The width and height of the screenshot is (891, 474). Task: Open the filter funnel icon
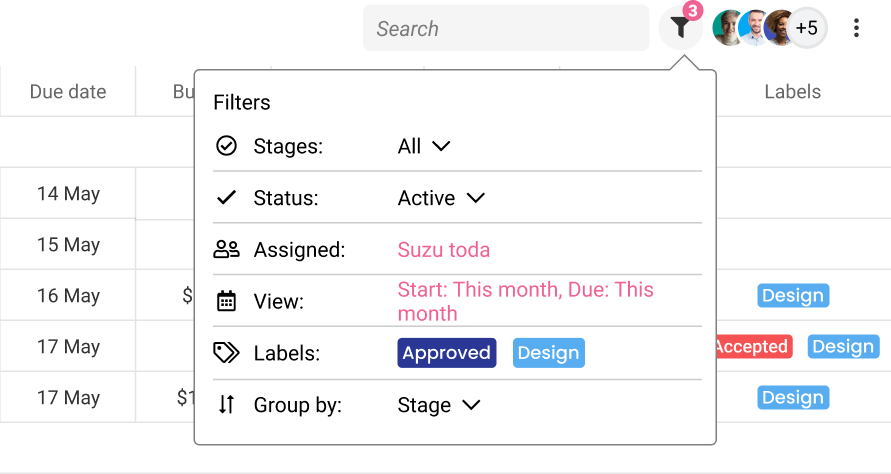tap(680, 27)
